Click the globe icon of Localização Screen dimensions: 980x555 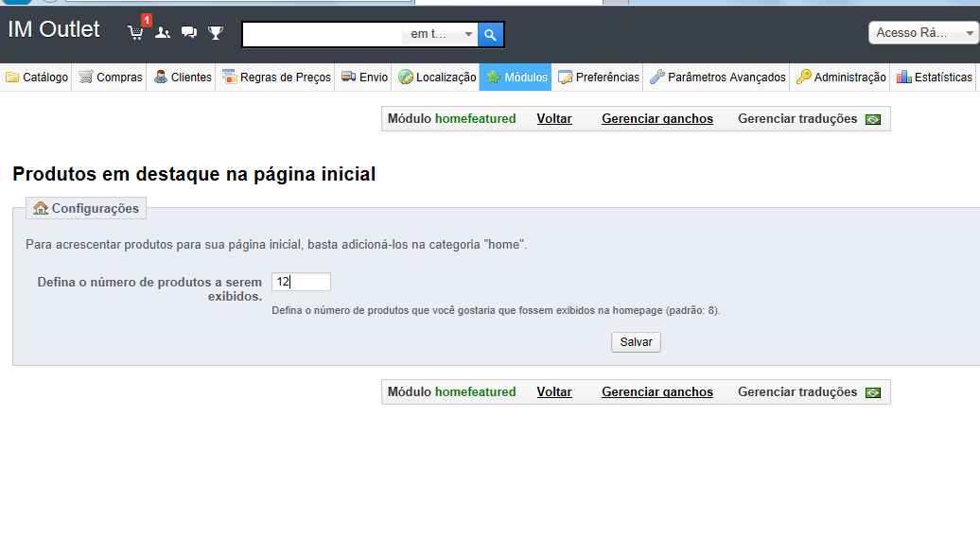(x=406, y=77)
